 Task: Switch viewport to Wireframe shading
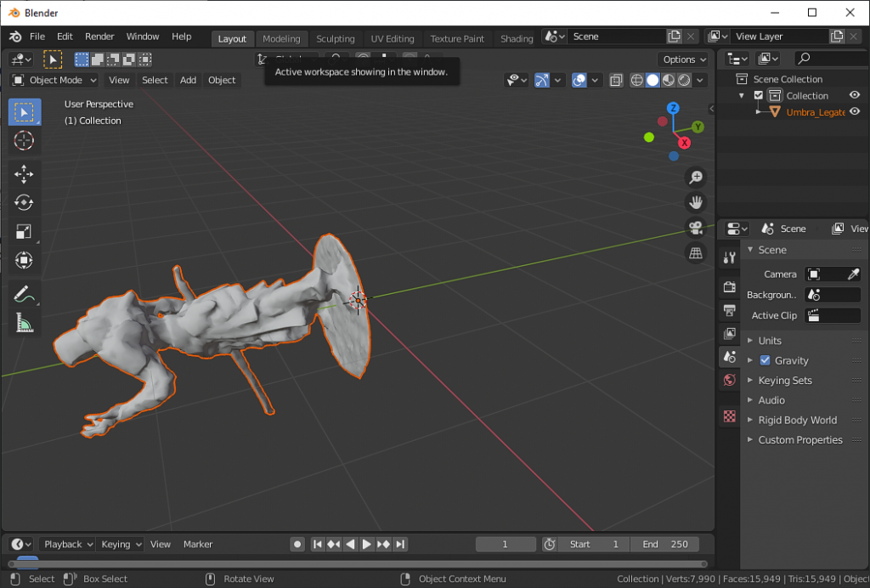(636, 80)
